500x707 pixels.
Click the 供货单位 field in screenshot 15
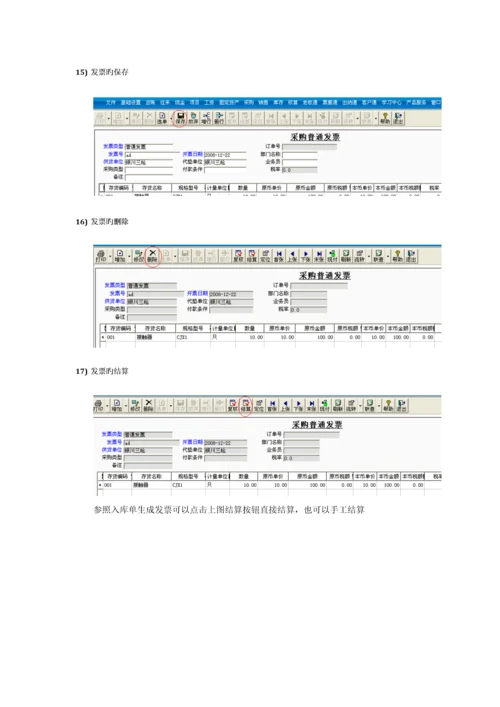pyautogui.click(x=149, y=162)
